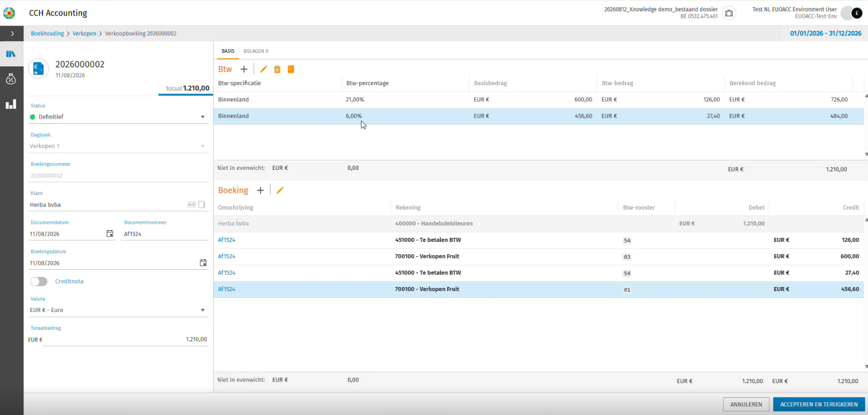Image resolution: width=868 pixels, height=415 pixels.
Task: Toggle the Creditnota switch
Action: pos(39,281)
